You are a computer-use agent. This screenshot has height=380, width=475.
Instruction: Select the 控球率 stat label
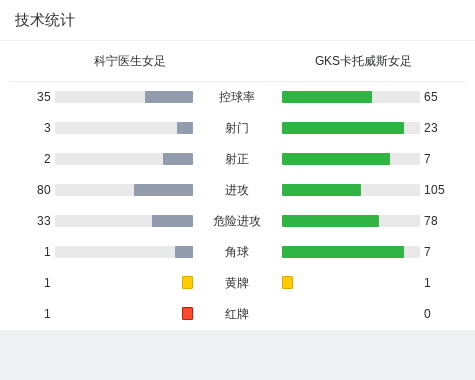coord(237,97)
